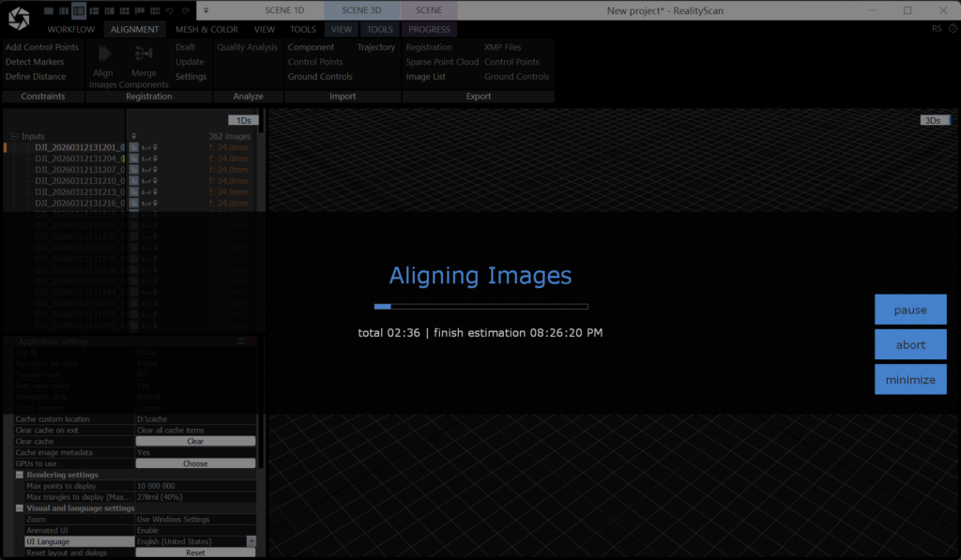Switch to the WORKFLOW tab

pyautogui.click(x=71, y=29)
